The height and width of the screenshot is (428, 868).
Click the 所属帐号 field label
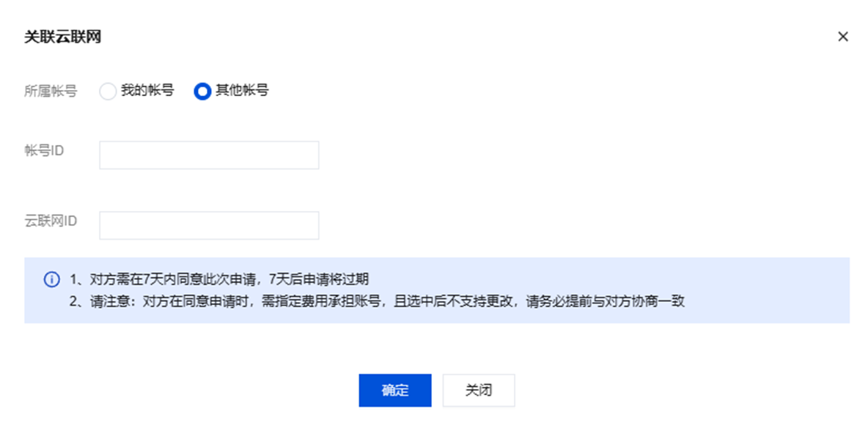[51, 92]
